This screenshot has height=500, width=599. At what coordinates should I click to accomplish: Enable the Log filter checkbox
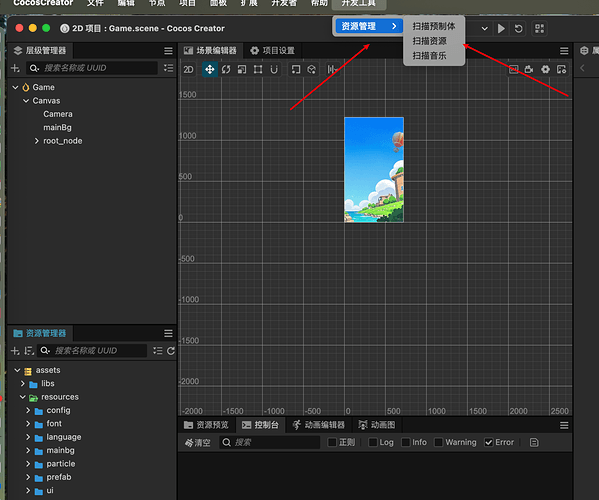373,442
